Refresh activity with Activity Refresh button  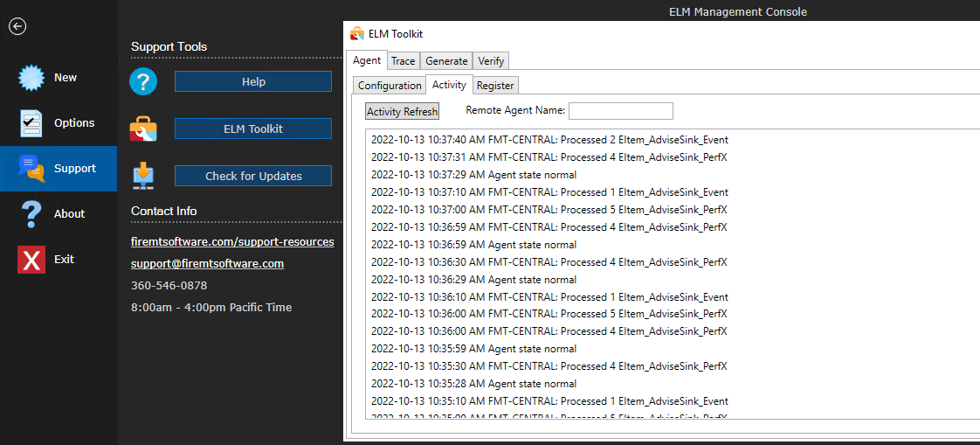pyautogui.click(x=403, y=111)
